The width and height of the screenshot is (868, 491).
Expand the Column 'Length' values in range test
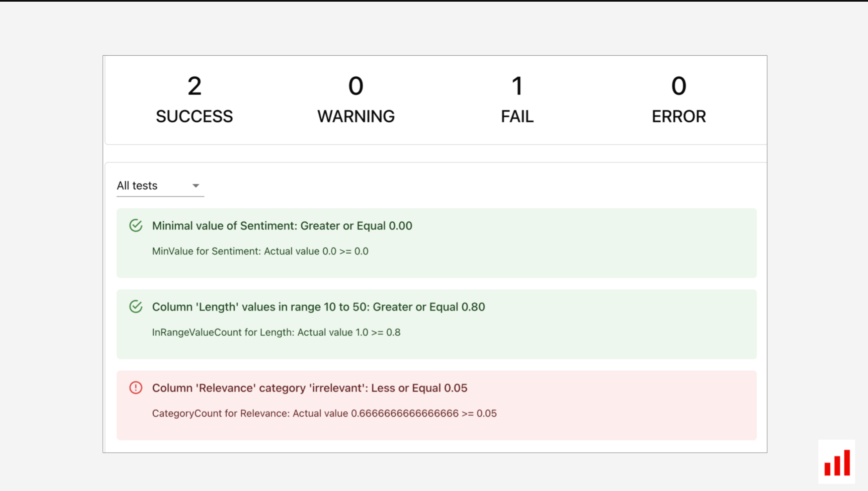tap(318, 307)
